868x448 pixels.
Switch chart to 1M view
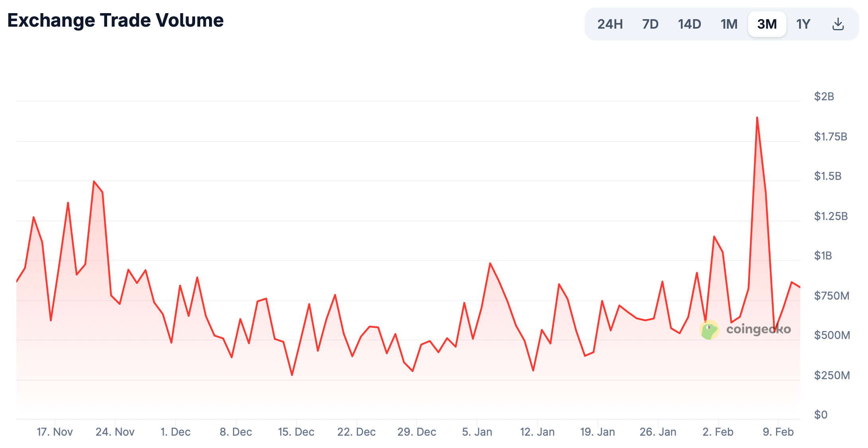tap(729, 24)
